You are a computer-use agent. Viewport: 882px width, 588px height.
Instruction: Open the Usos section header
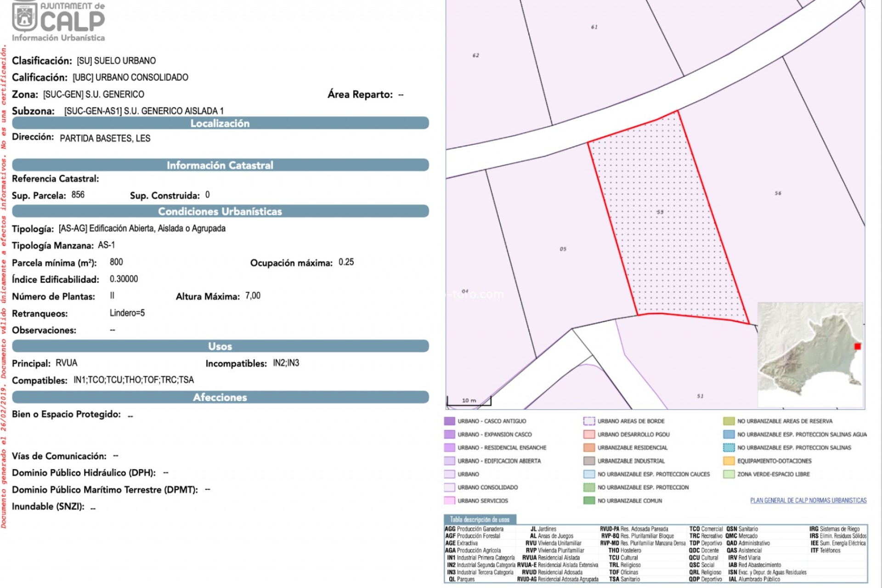tap(220, 346)
